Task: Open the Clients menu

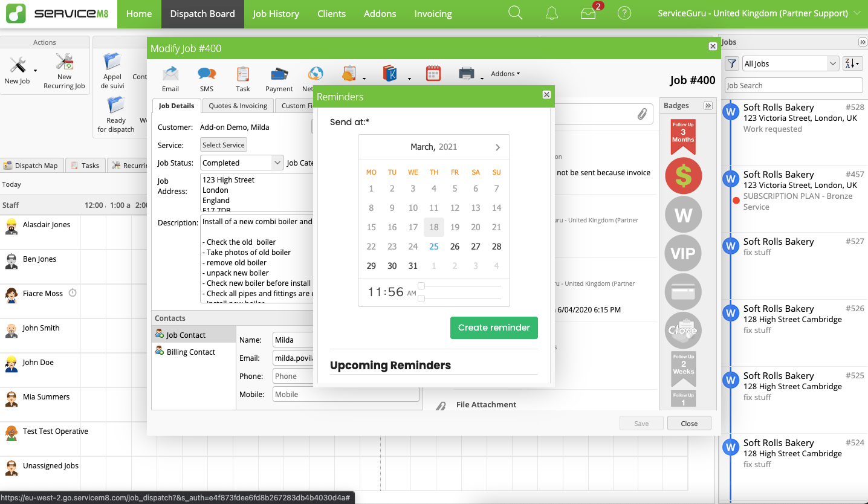Action: pos(331,13)
